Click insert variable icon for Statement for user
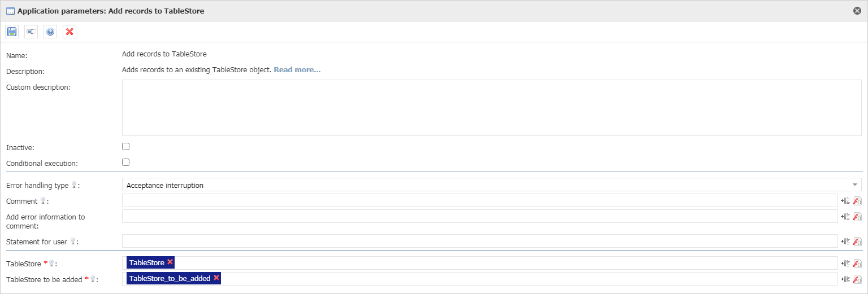868x294 pixels. coord(845,242)
